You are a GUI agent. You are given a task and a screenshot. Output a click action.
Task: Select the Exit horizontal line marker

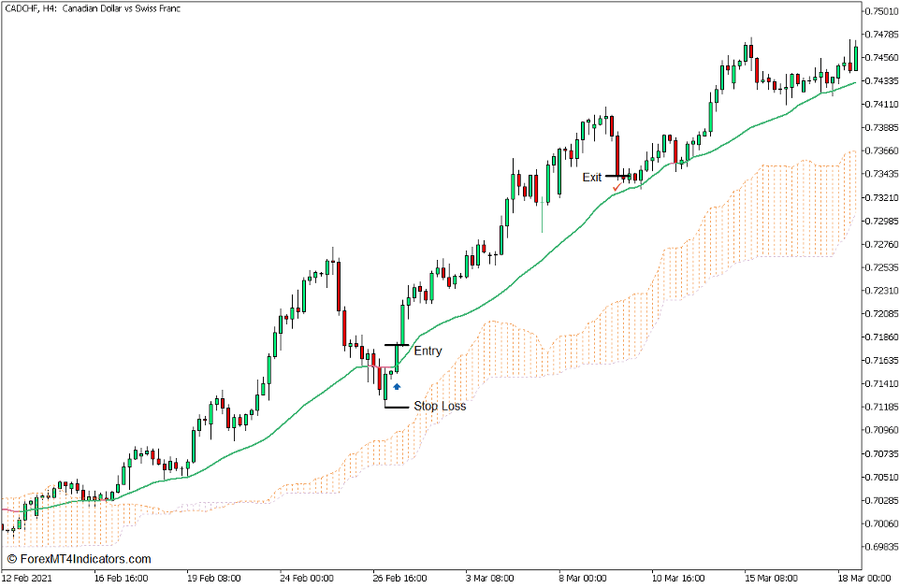click(x=617, y=176)
